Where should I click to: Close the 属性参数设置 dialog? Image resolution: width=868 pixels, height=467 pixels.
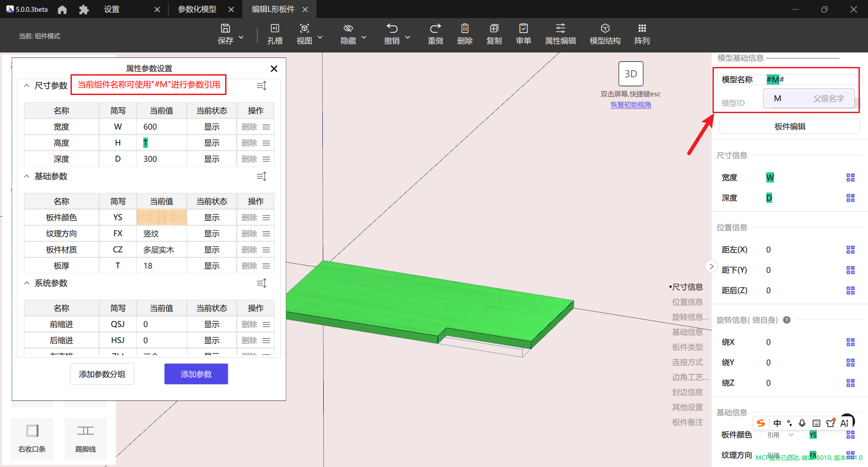pos(274,69)
